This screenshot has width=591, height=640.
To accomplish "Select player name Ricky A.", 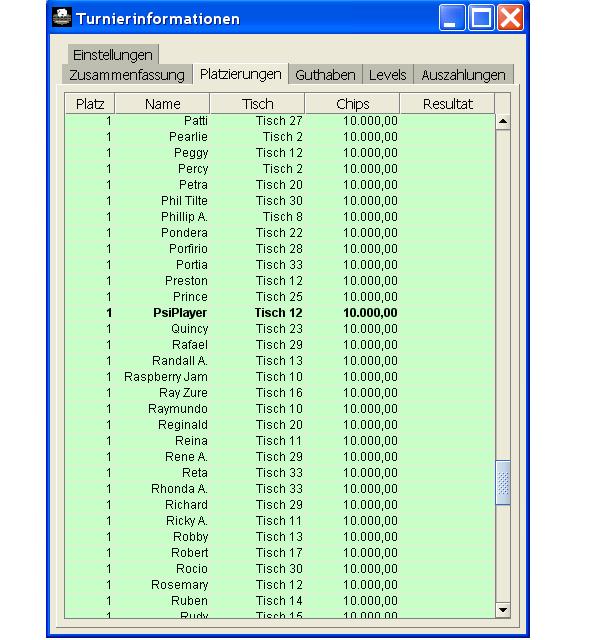I will pyautogui.click(x=187, y=520).
